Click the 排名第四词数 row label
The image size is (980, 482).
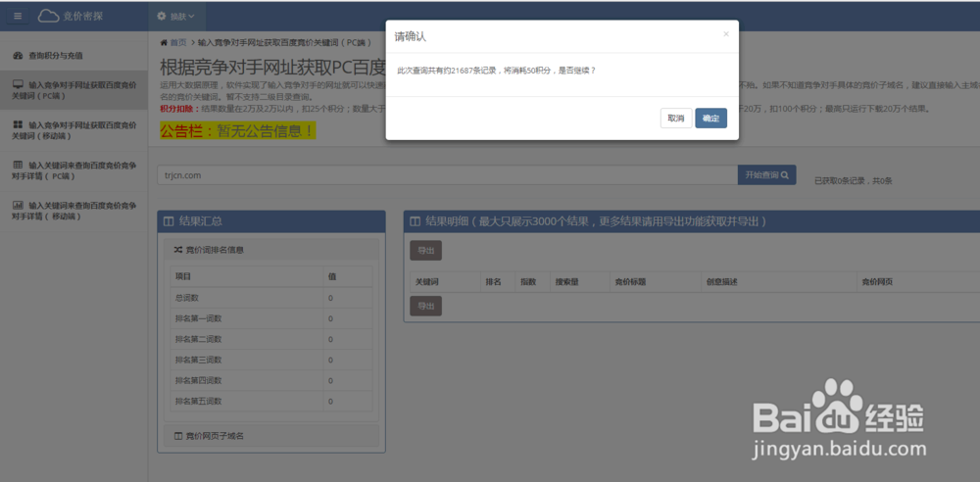click(198, 380)
